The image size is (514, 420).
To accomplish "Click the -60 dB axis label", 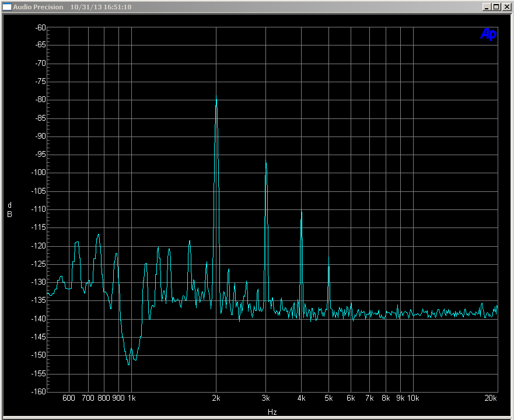I will point(41,27).
